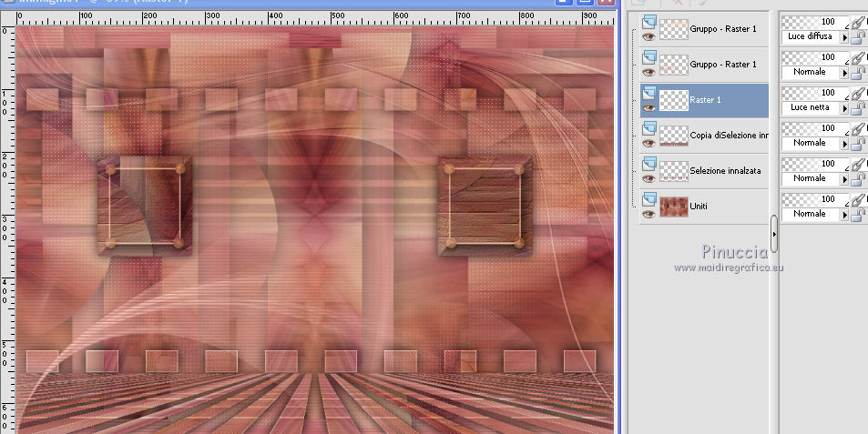This screenshot has width=868, height=434.
Task: Select Gruppo - Raster 1 name in second layer row
Action: tap(723, 65)
